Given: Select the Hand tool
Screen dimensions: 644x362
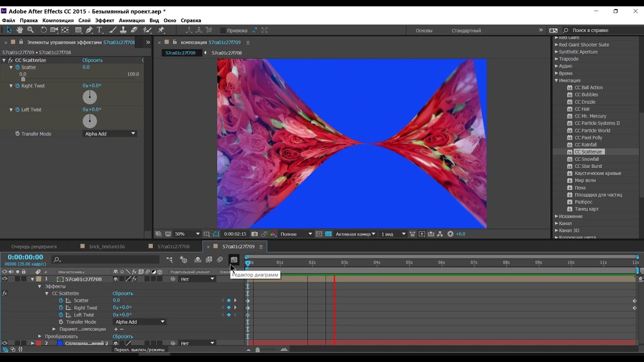Looking at the screenshot, I should [x=20, y=30].
